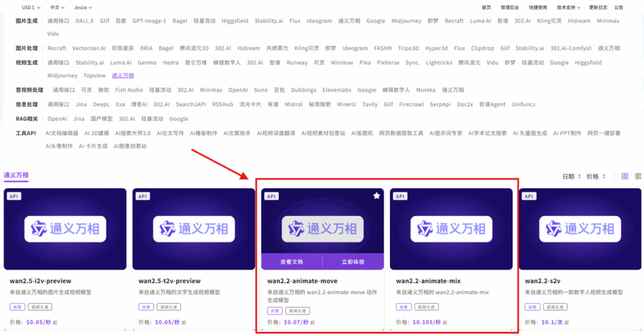The width and height of the screenshot is (644, 334).
Task: Select Clipdrop under 图片处理
Action: [482, 48]
